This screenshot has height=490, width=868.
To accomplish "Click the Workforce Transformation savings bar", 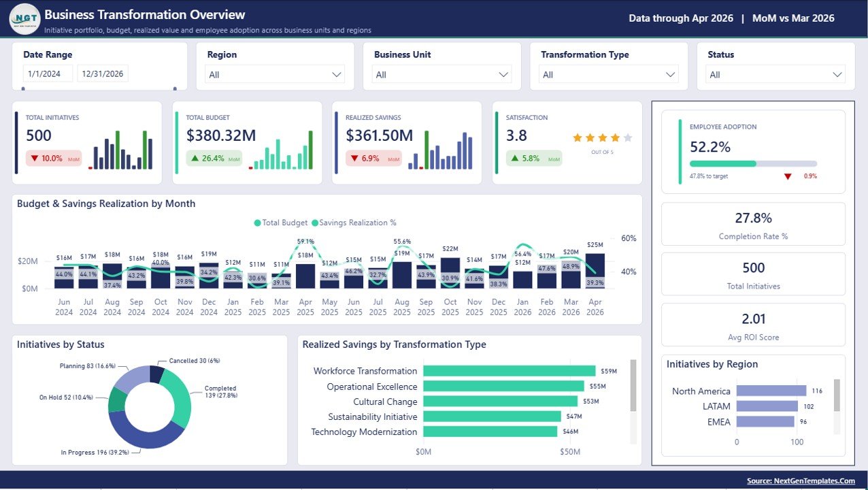I will click(509, 371).
